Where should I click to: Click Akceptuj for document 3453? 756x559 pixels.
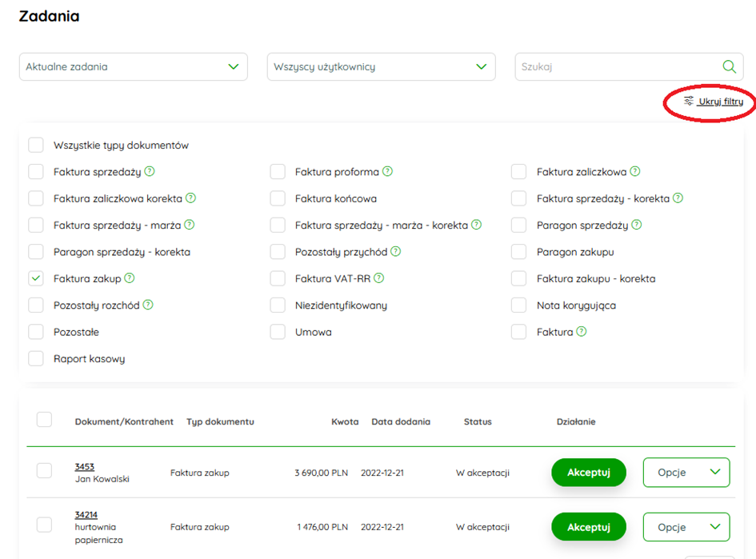(589, 473)
